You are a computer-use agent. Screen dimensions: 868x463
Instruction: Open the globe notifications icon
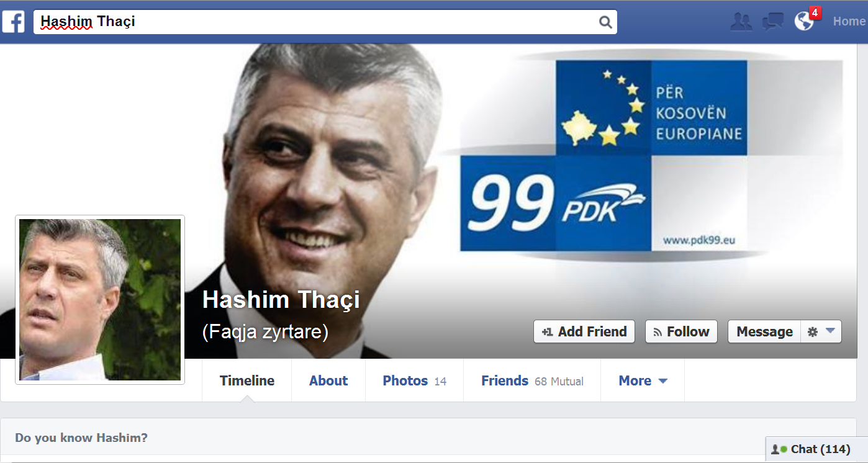[804, 22]
